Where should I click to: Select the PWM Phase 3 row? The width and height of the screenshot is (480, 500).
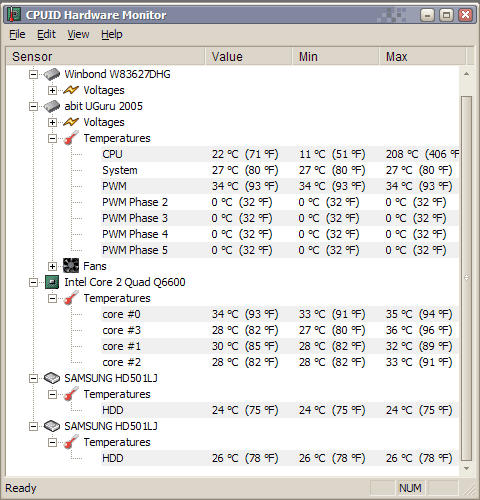280,218
